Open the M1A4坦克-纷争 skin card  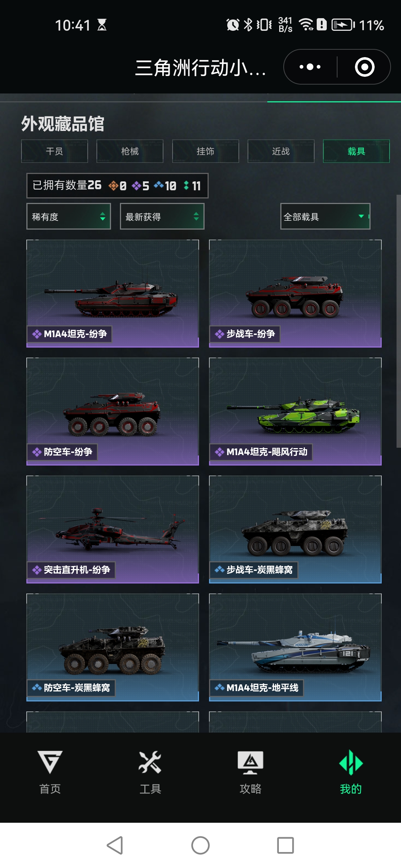(x=113, y=293)
